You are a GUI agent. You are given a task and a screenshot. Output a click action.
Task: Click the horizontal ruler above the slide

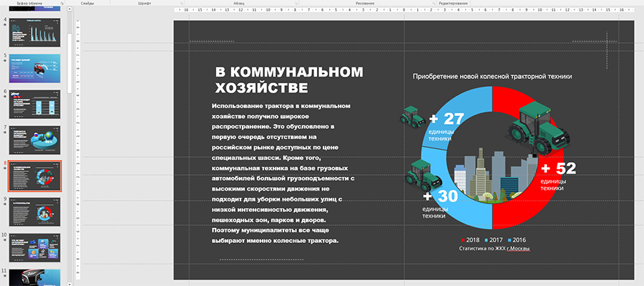404,10
